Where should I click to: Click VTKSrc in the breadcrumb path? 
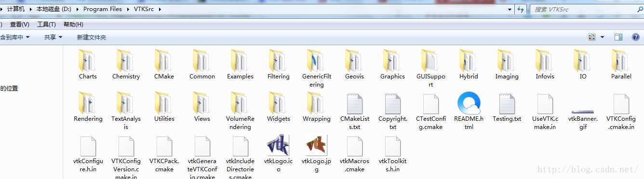pos(144,9)
